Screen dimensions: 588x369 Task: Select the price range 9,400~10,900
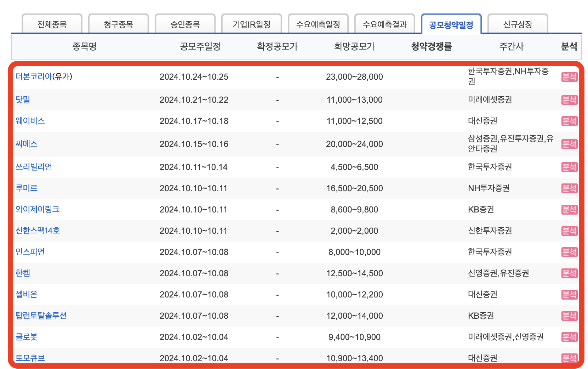pyautogui.click(x=354, y=337)
